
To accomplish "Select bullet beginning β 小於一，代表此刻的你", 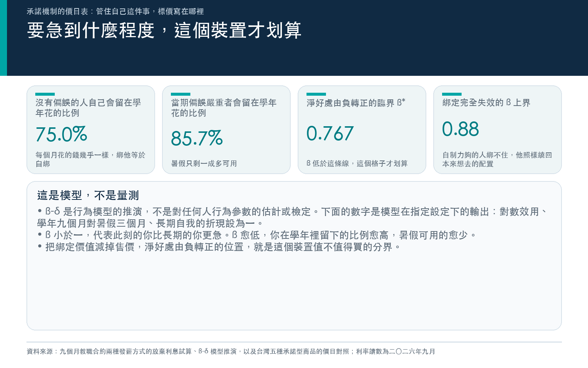I will pyautogui.click(x=257, y=235).
